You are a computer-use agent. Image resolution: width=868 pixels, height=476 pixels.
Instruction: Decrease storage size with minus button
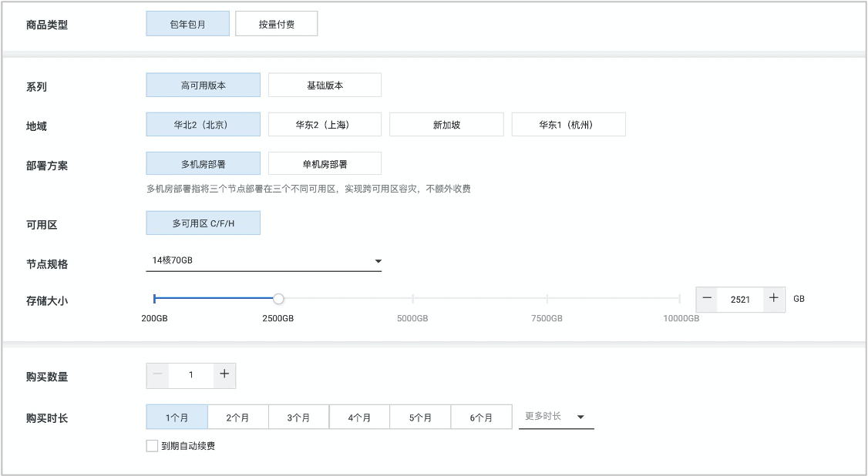(x=707, y=299)
